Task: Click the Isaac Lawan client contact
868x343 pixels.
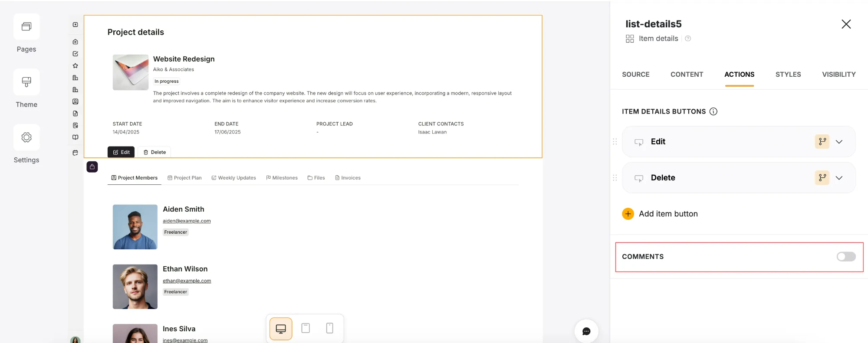Action: pyautogui.click(x=432, y=132)
